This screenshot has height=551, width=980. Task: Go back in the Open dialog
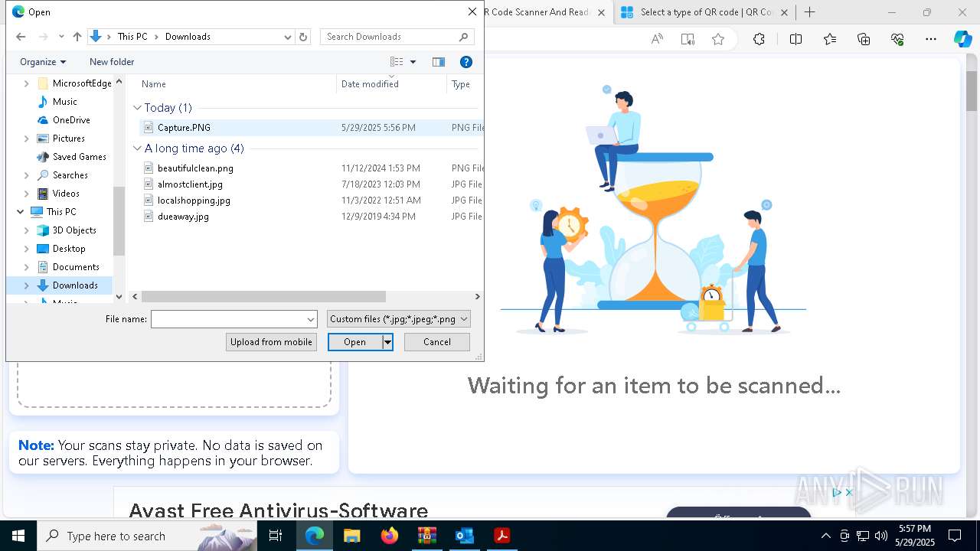click(21, 37)
